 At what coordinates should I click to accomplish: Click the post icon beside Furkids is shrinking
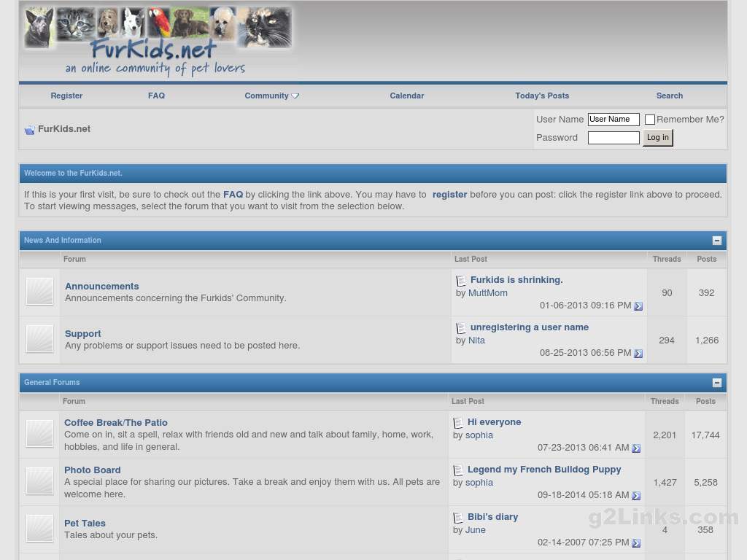(461, 281)
